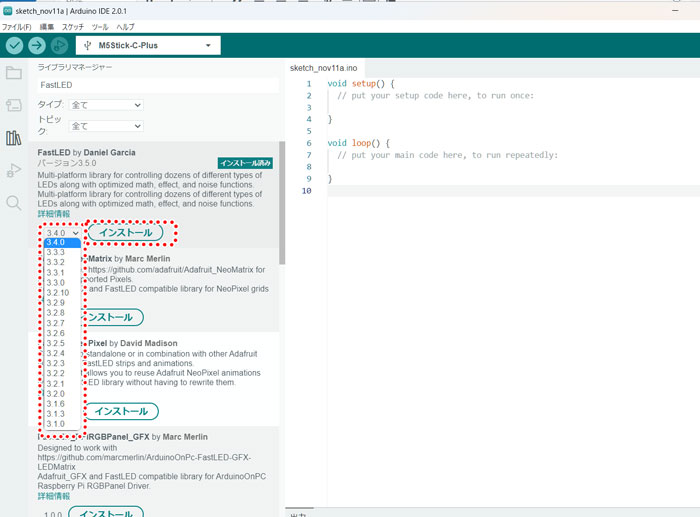
Task: Select version 3.2.4 in list
Action: tap(62, 353)
